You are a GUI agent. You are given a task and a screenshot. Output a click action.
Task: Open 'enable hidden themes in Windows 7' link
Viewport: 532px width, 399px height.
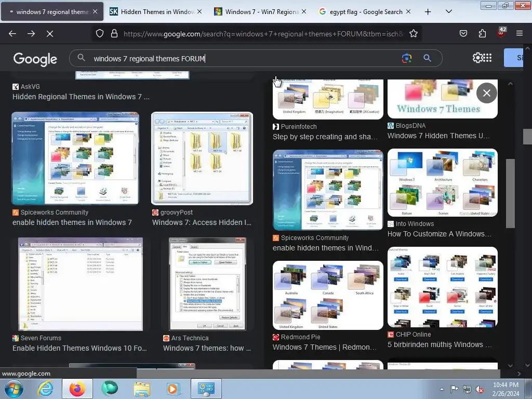click(x=72, y=222)
